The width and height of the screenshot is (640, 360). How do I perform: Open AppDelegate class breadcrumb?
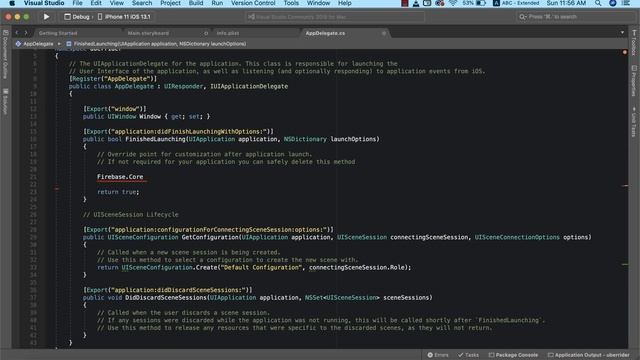[35, 44]
